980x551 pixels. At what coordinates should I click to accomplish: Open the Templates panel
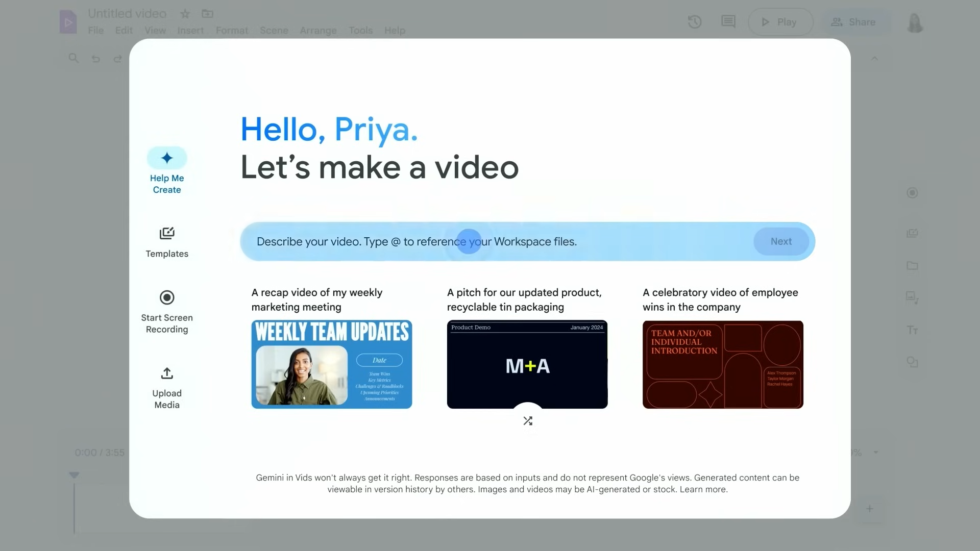coord(167,241)
